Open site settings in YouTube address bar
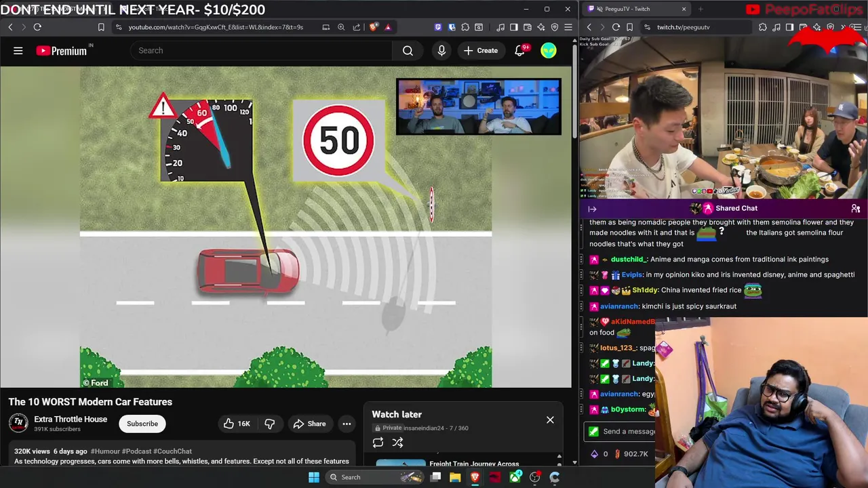Viewport: 868px width, 488px height. coord(119,27)
